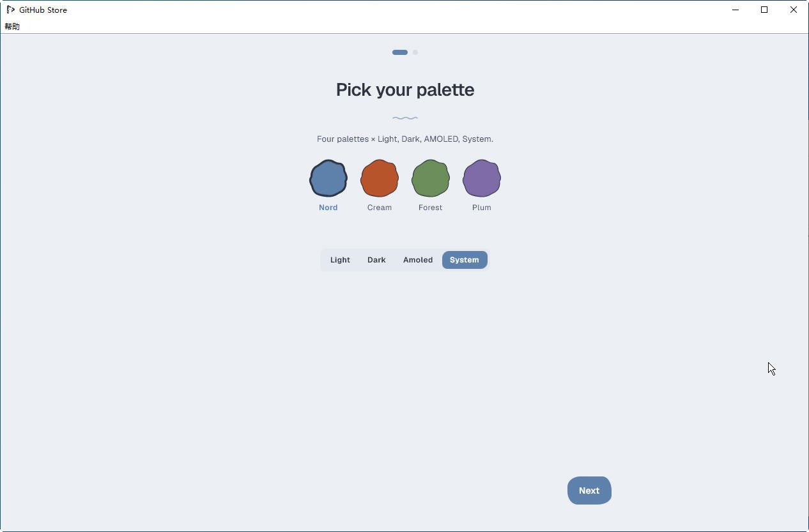Select the purple Plum palette swatch

click(x=482, y=178)
